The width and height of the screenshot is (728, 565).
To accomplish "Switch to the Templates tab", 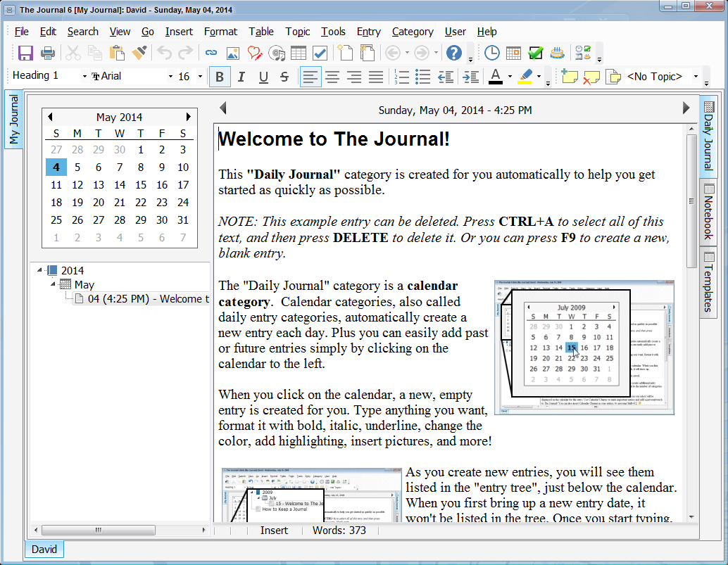I will (x=708, y=282).
